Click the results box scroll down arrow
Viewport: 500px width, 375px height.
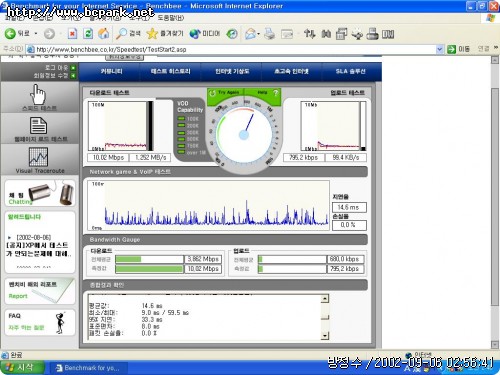[x=325, y=335]
